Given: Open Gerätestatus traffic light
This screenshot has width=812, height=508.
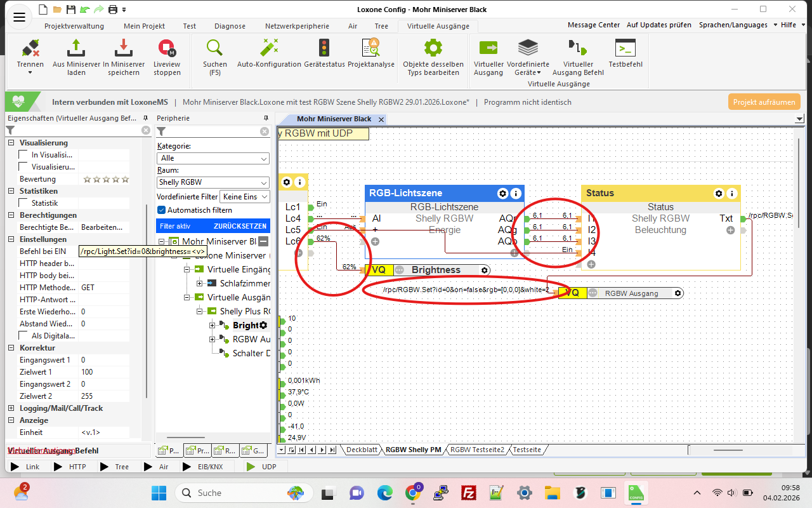Looking at the screenshot, I should tap(324, 53).
